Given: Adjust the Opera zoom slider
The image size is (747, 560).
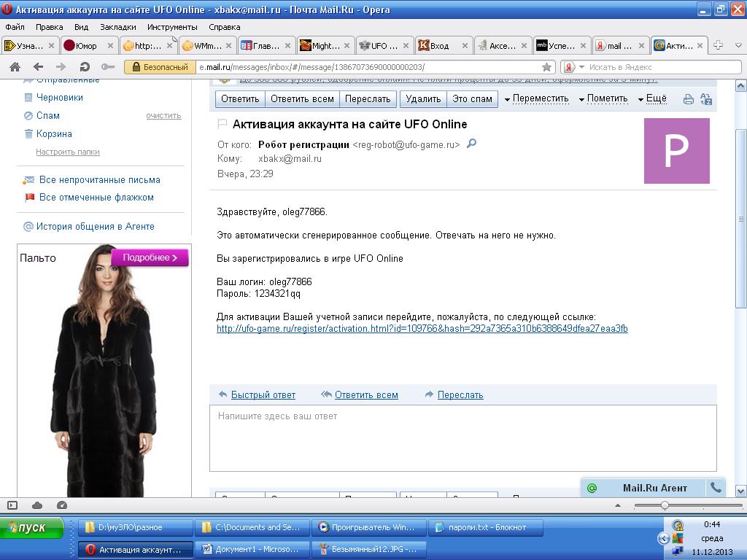Looking at the screenshot, I should (664, 505).
